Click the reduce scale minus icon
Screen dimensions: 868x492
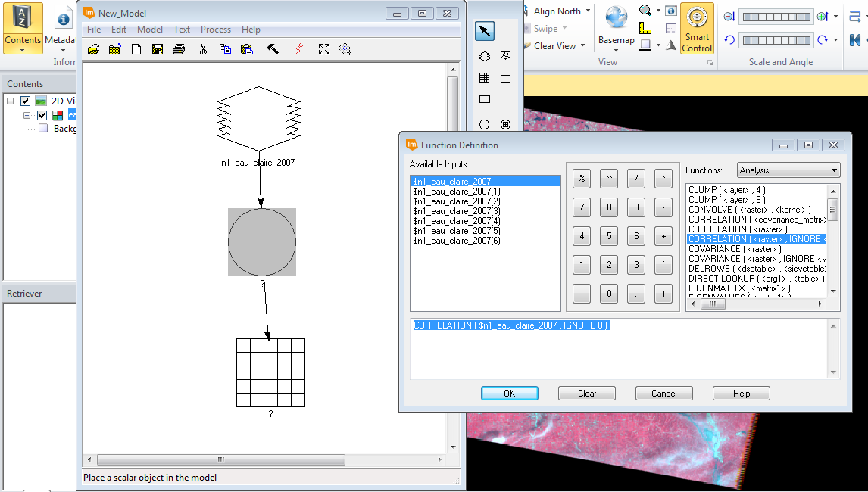coord(729,17)
